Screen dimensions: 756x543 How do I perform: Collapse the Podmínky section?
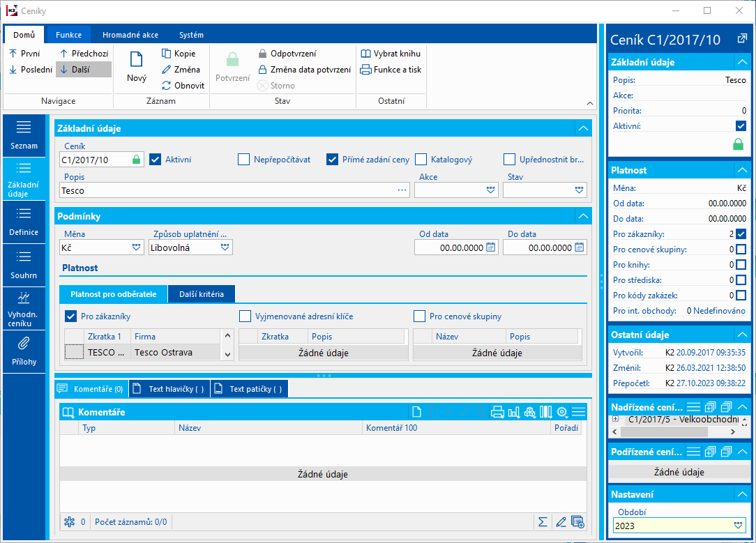coord(584,216)
